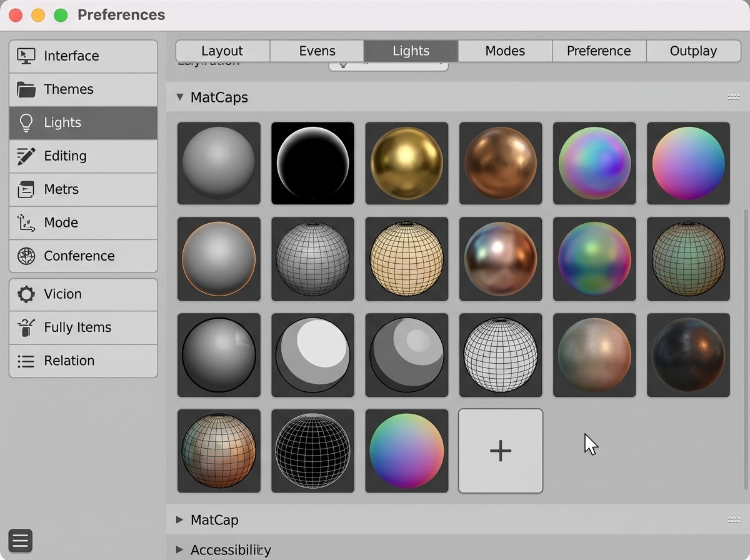Click the MatCaps panel grip handle
The width and height of the screenshot is (750, 560).
click(734, 97)
